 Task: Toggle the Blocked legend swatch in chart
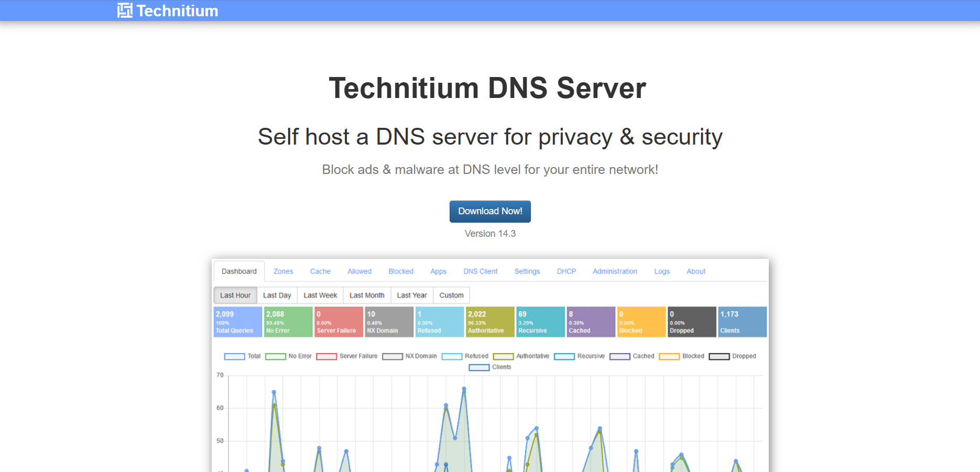coord(669,356)
